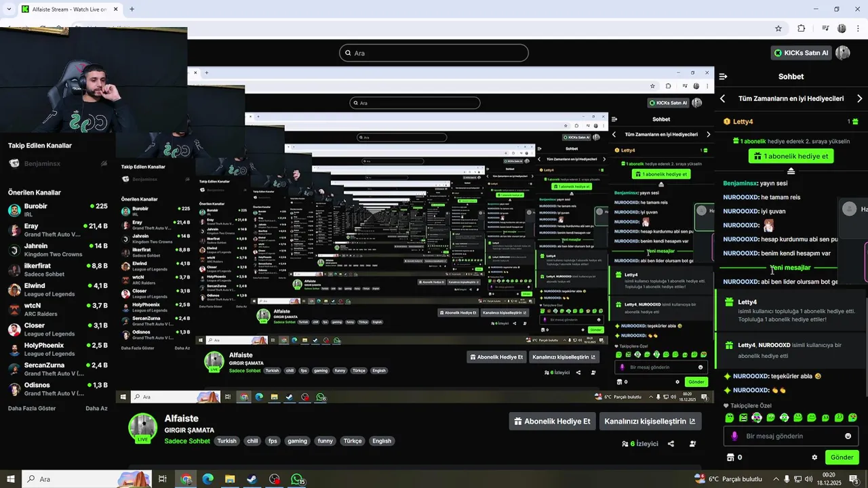
Task: Collapse the Sohbet chat panel icon in main page
Action: [723, 77]
